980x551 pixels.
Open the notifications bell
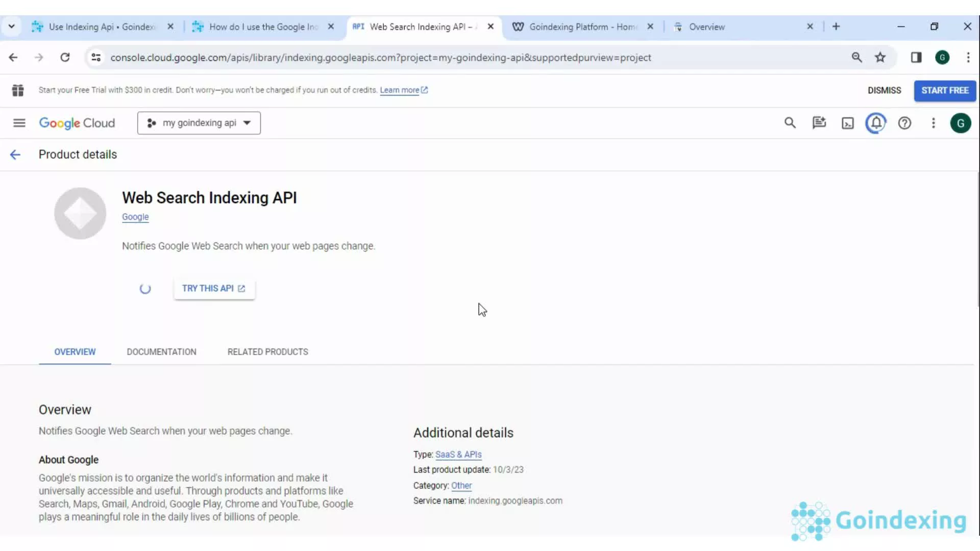click(876, 123)
